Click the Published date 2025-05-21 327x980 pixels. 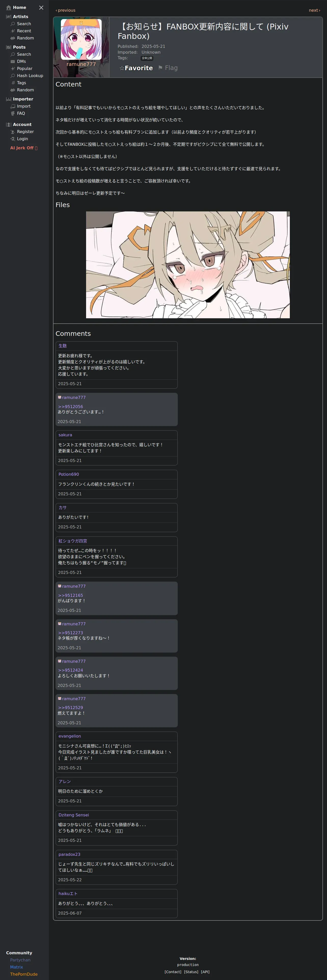153,46
